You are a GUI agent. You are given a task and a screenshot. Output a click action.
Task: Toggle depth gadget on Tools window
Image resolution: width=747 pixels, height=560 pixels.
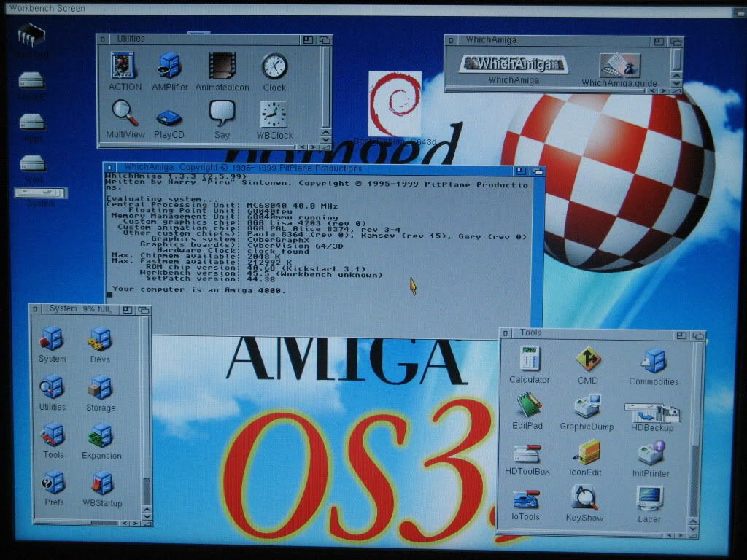point(698,336)
